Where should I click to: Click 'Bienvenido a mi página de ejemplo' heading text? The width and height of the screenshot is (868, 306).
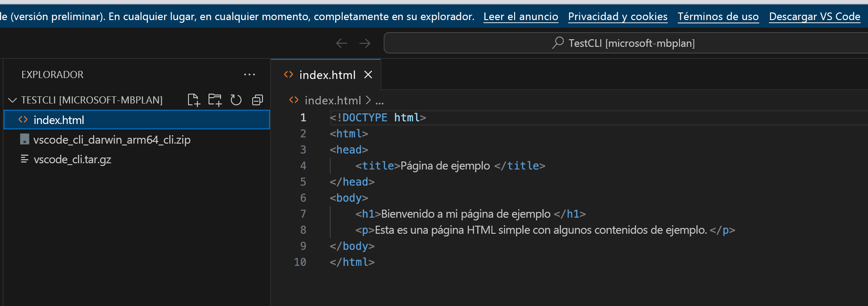[466, 214]
